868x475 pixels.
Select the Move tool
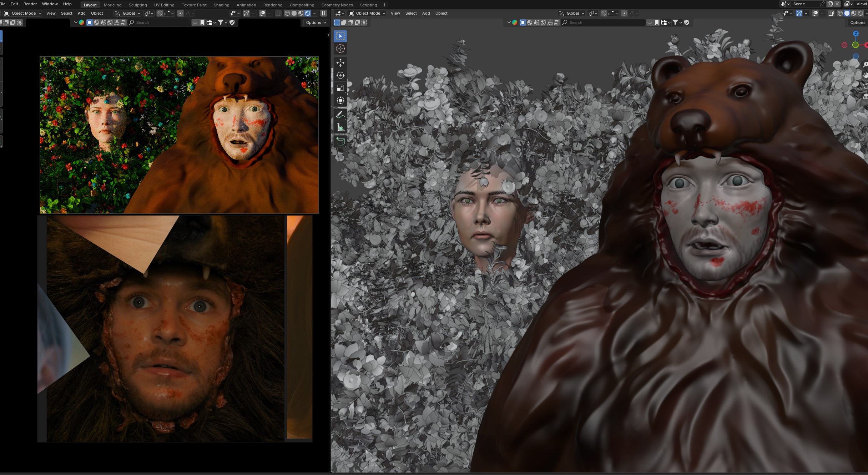[x=340, y=63]
